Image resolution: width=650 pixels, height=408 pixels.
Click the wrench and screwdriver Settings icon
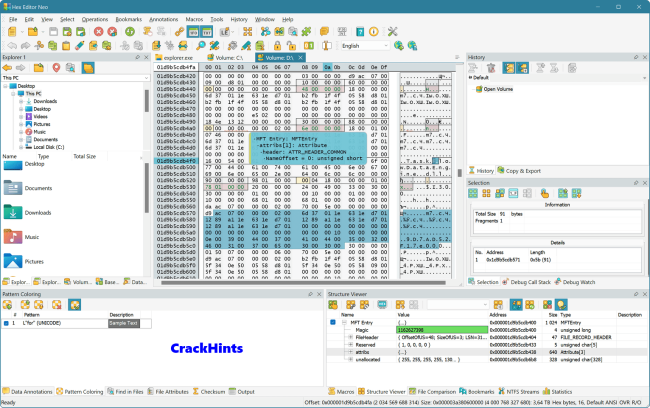click(x=392, y=32)
